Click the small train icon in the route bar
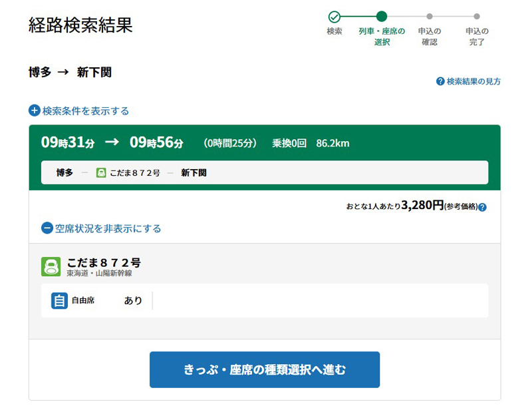Screen dimensions: 532x420 pyautogui.click(x=101, y=172)
